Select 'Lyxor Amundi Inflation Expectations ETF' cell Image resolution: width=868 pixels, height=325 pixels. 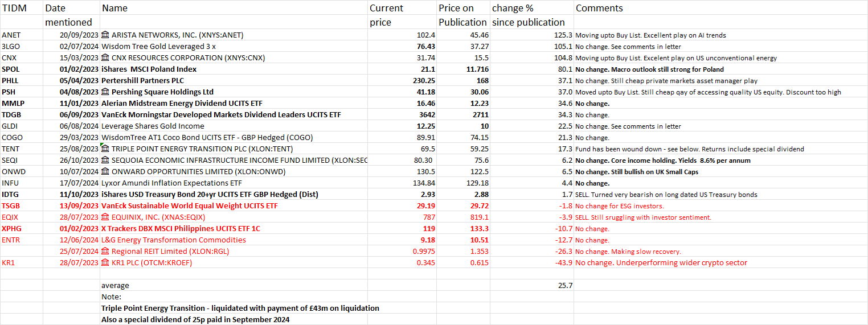click(x=234, y=183)
